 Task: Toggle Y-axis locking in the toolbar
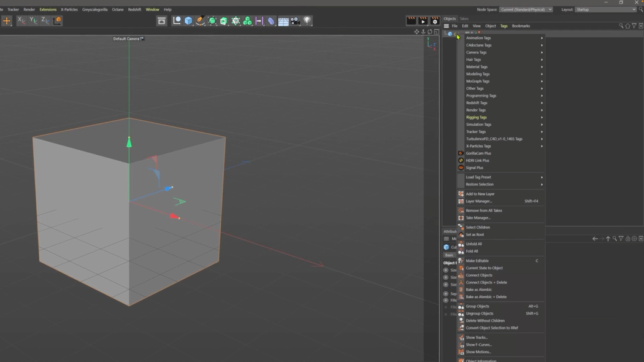(34, 21)
